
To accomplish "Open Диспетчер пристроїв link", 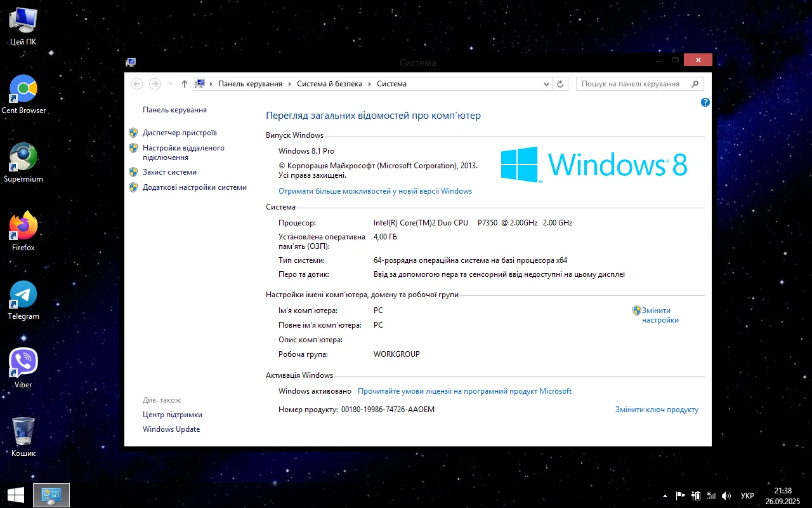I will tap(180, 133).
